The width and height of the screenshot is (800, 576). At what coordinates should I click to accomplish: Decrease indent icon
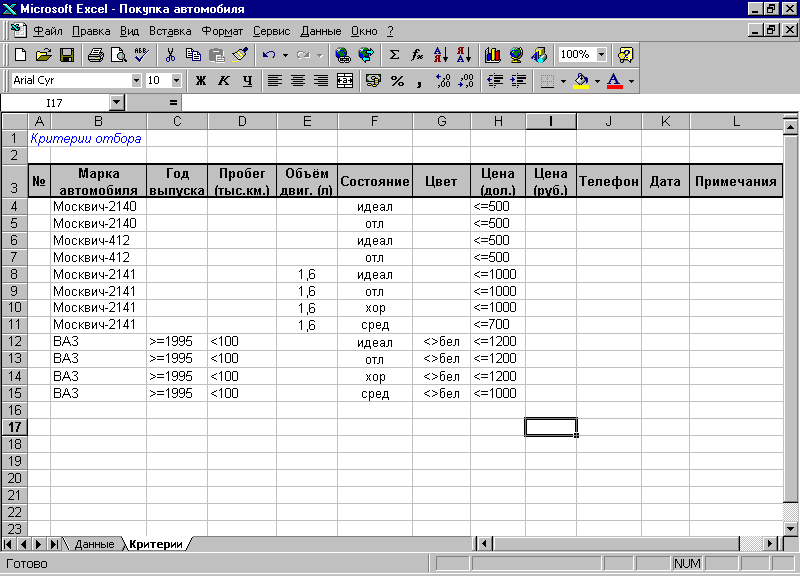tap(495, 81)
